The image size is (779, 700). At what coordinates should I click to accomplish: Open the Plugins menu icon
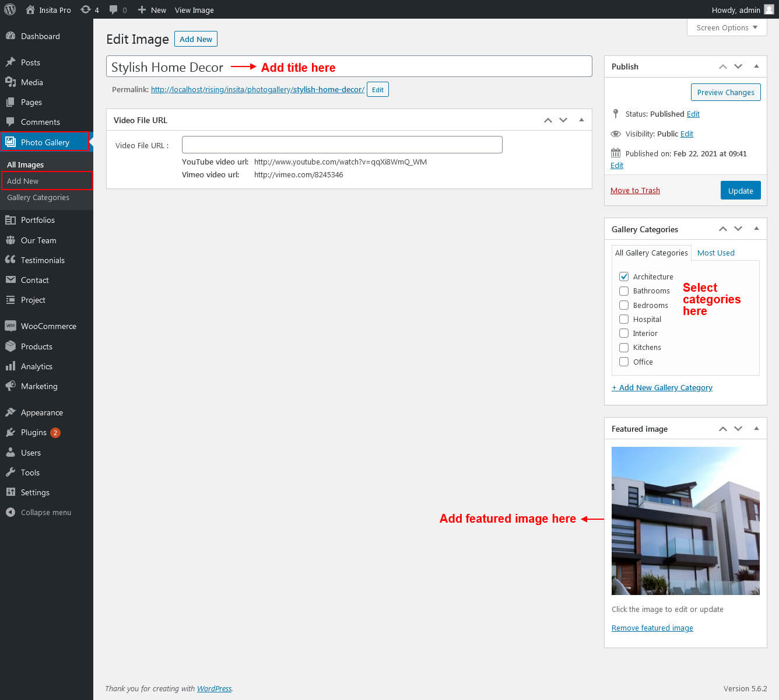pyautogui.click(x=10, y=432)
